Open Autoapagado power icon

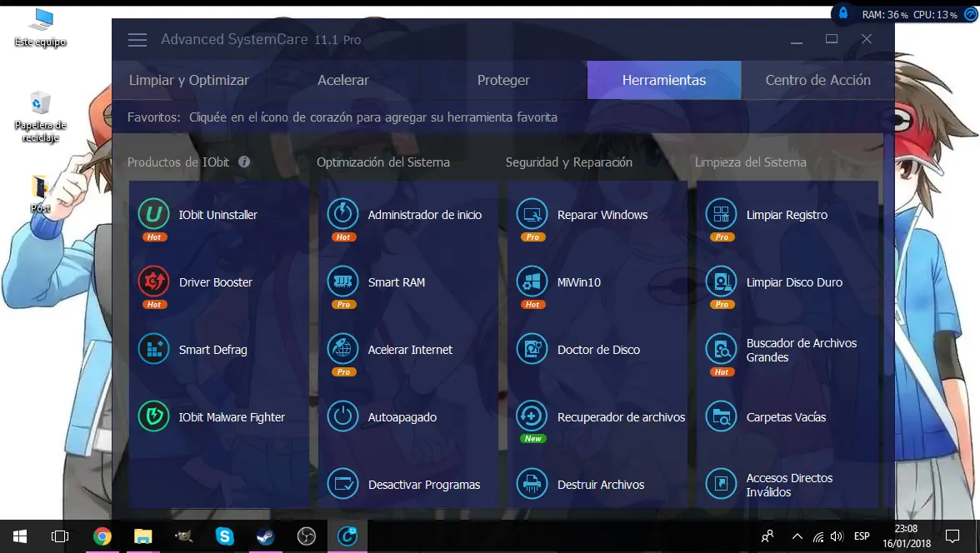pyautogui.click(x=342, y=416)
